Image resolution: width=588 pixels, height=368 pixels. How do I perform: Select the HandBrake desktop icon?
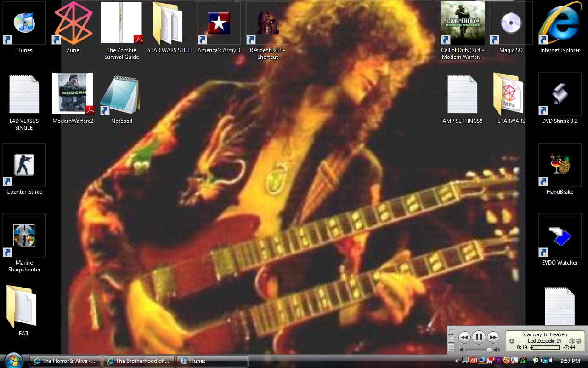coord(560,165)
